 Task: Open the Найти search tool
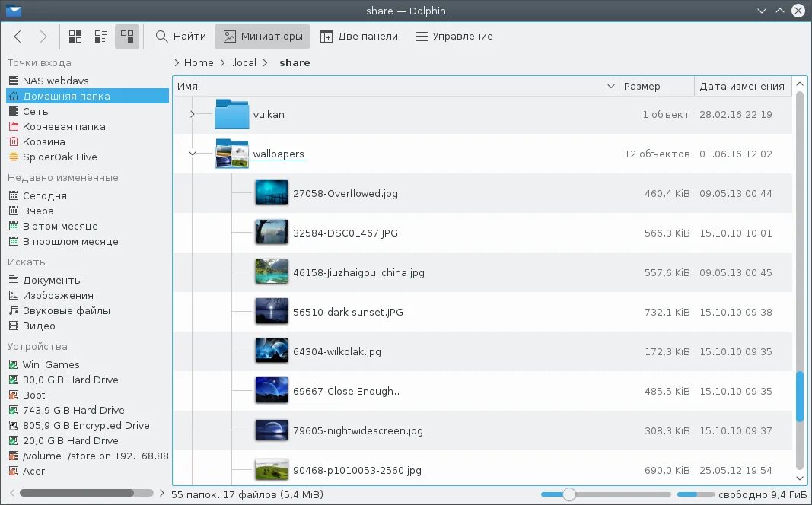[x=180, y=37]
